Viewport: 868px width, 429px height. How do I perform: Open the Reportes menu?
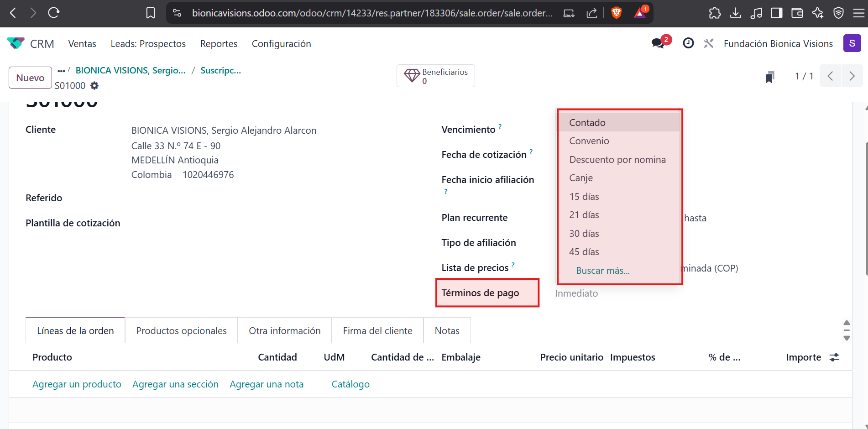pos(219,44)
